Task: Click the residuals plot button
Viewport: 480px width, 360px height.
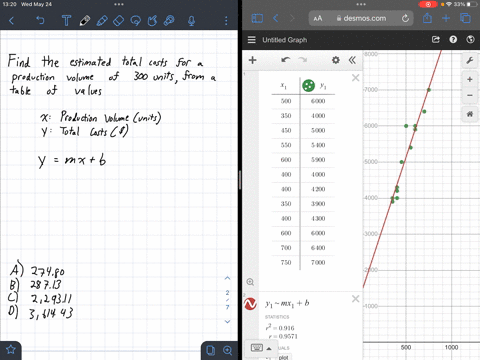Action: [283, 357]
